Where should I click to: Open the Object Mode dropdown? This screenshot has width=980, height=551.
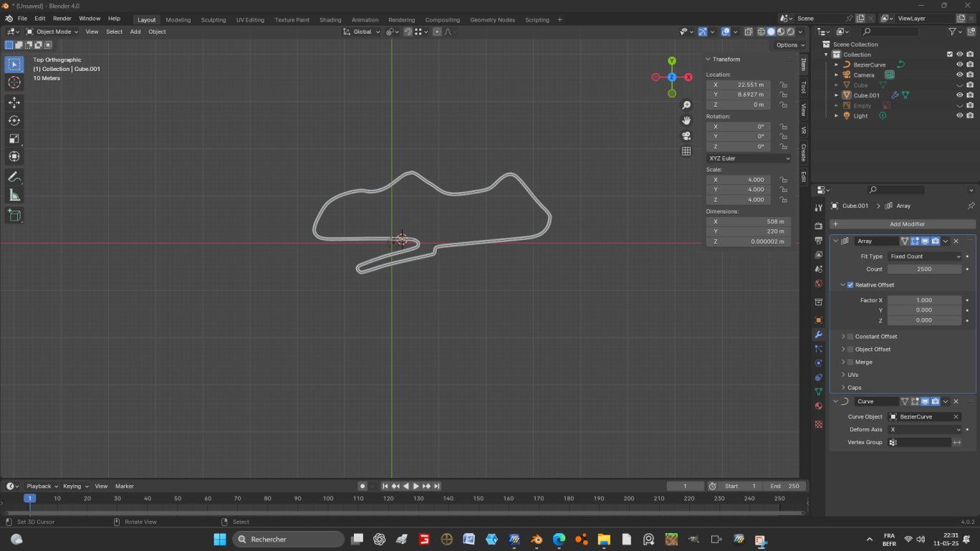pyautogui.click(x=54, y=32)
